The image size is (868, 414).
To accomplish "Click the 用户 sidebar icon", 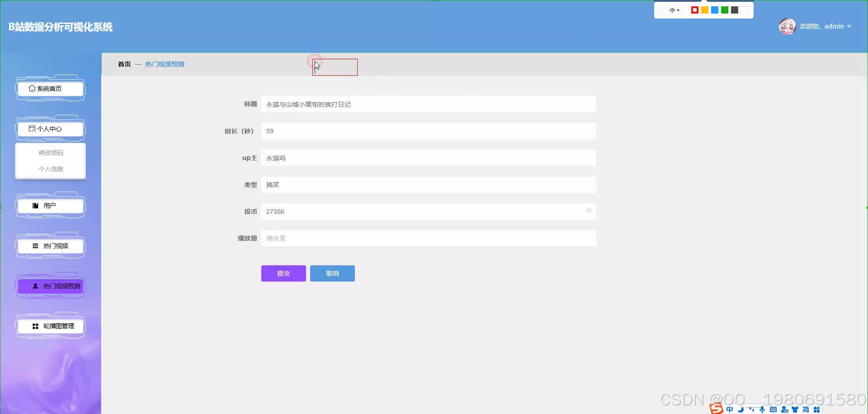I will click(x=35, y=205).
